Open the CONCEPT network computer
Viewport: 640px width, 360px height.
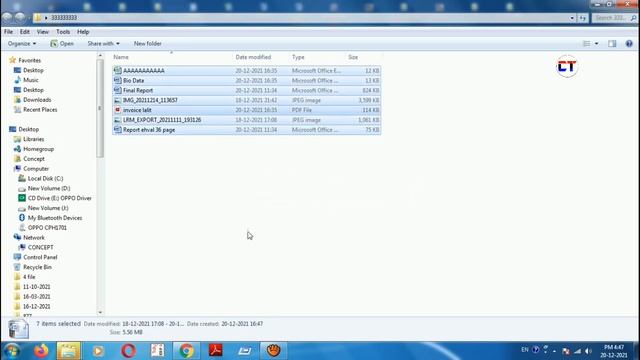tap(40, 247)
